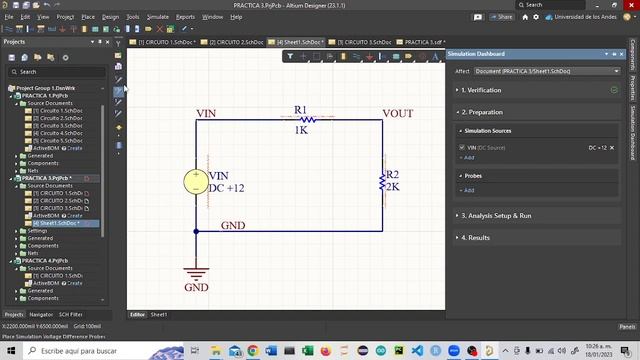The image size is (640, 360).
Task: Select the place text string A icon
Action: point(436,57)
